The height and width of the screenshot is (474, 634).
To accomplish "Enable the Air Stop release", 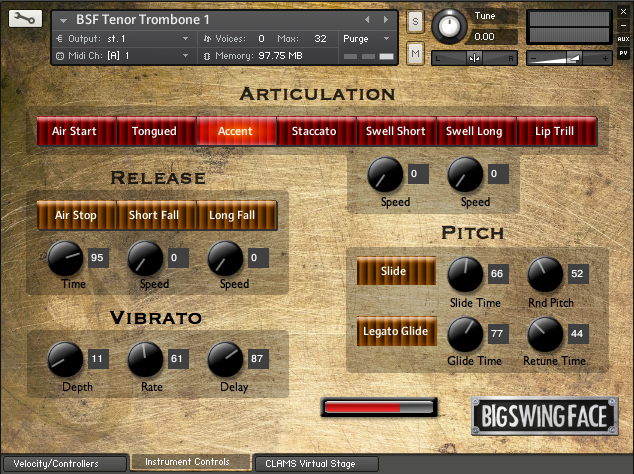I will [x=77, y=215].
